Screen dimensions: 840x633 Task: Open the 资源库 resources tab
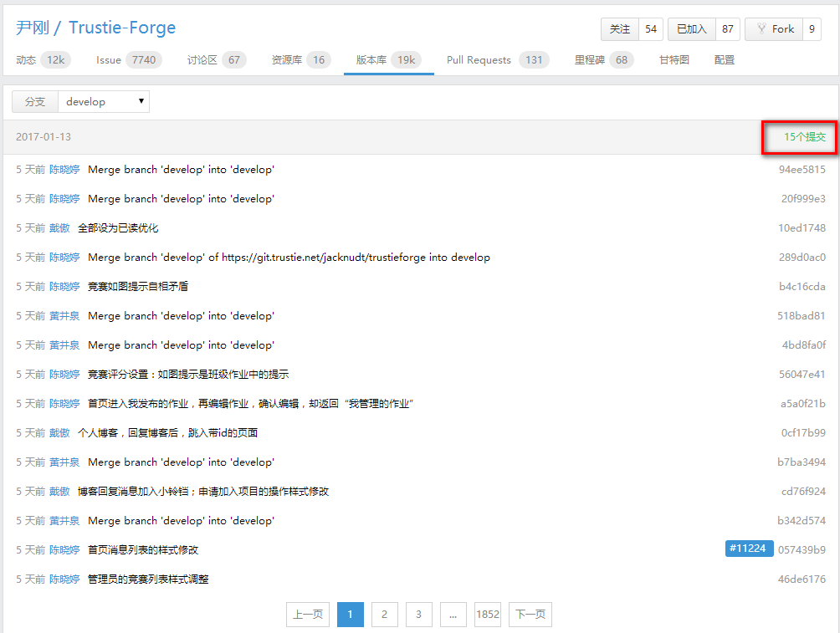(301, 60)
